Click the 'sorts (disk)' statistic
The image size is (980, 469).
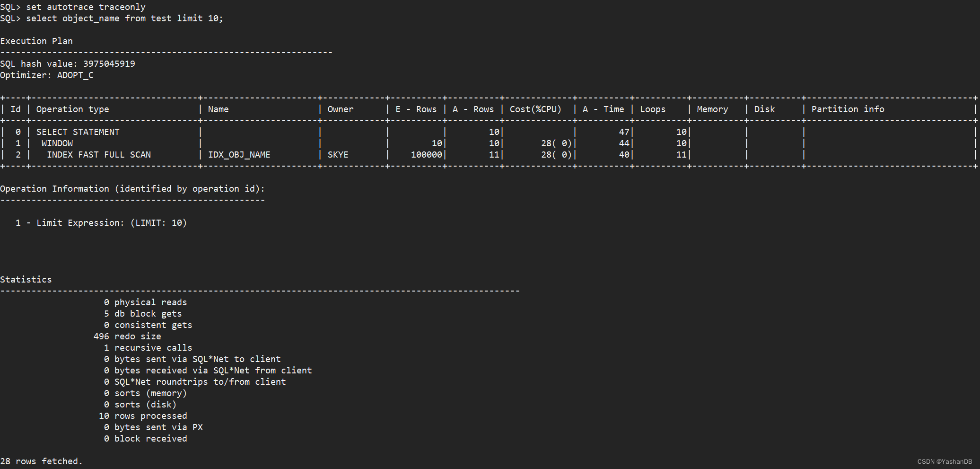click(140, 405)
